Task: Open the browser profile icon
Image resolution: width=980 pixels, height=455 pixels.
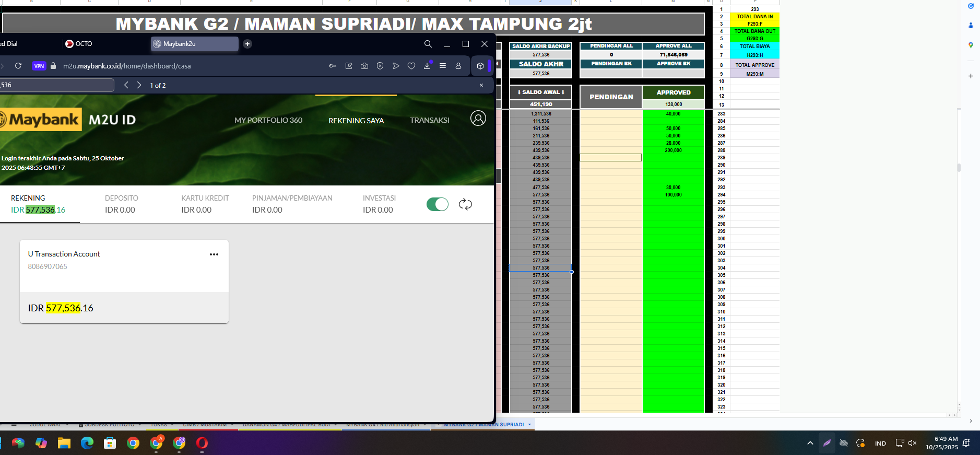Action: coord(458,66)
